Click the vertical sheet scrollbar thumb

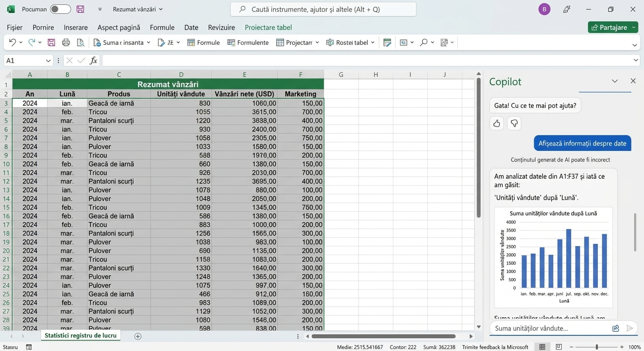click(478, 148)
